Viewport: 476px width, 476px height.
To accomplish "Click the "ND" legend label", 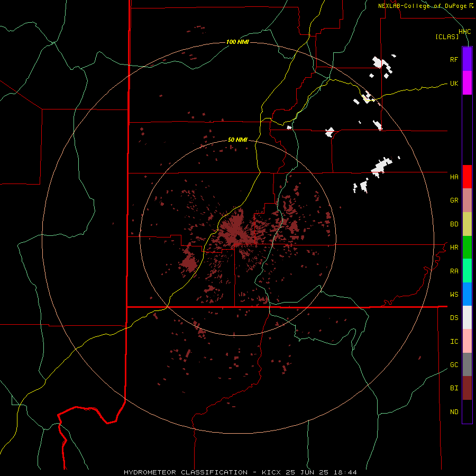I will click(x=454, y=412).
